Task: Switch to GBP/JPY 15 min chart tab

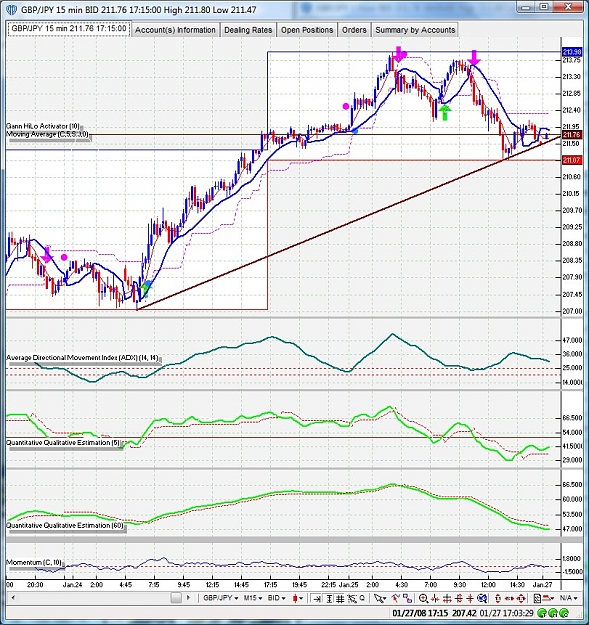Action: tap(69, 29)
